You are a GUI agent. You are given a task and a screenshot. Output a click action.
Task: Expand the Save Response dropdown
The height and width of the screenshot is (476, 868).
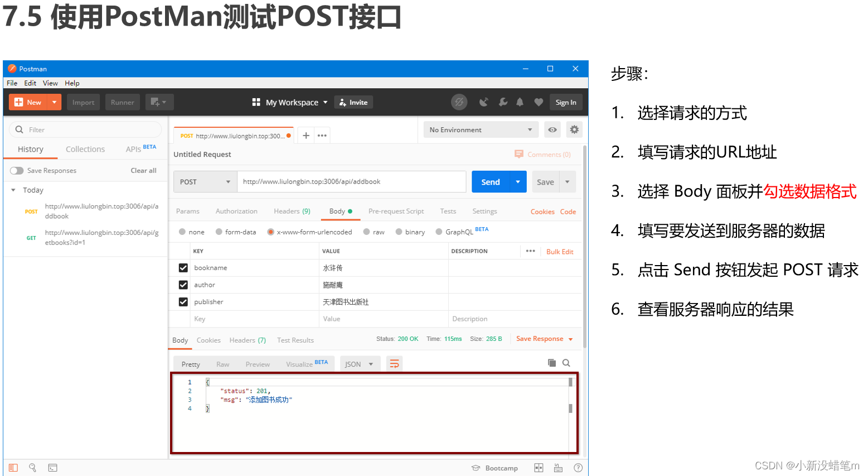[x=570, y=339]
